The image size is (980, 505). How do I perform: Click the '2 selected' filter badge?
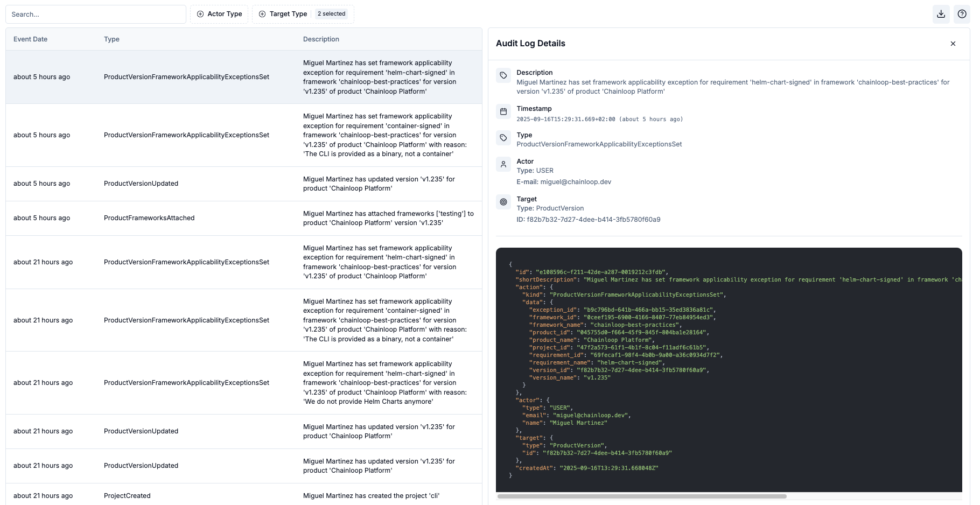click(331, 14)
